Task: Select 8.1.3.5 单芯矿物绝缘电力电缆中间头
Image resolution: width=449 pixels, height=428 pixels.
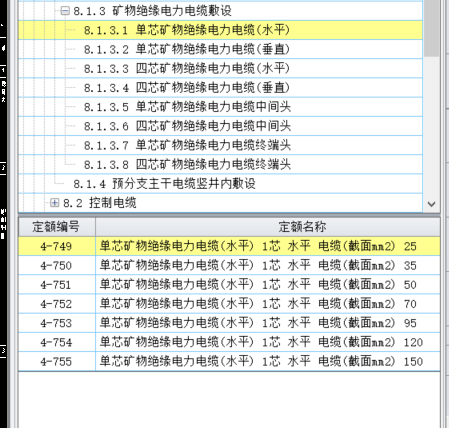Action: [187, 107]
